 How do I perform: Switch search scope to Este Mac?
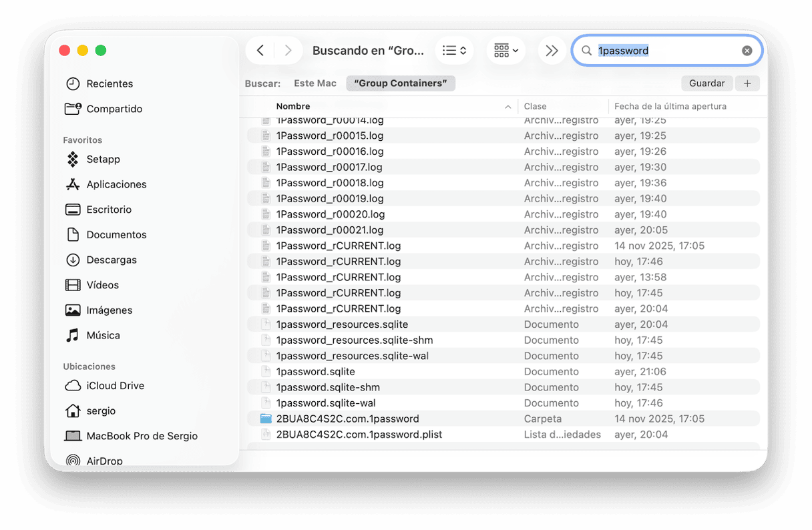tap(315, 83)
